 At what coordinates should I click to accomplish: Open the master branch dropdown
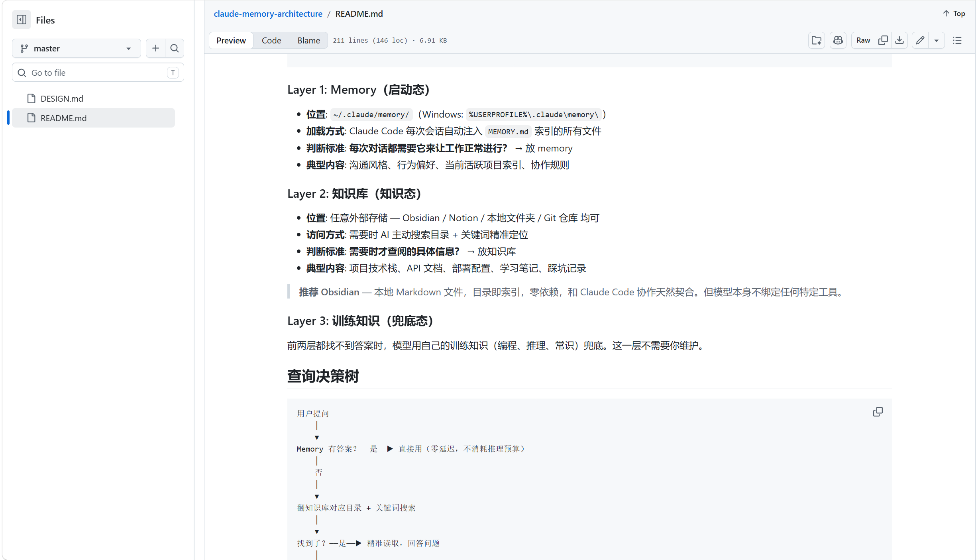[x=77, y=48]
